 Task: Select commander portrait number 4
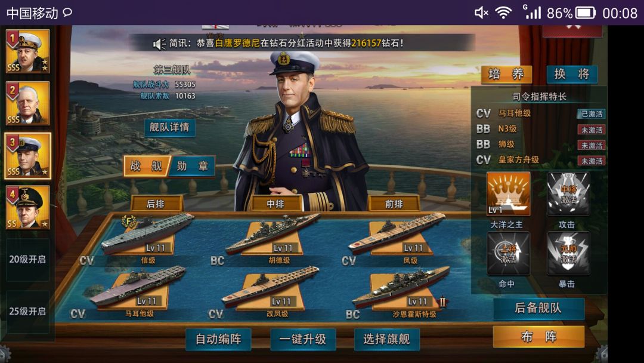[28, 207]
